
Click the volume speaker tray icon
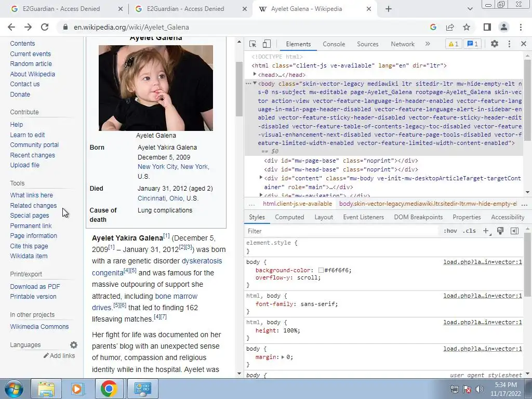pos(480,389)
